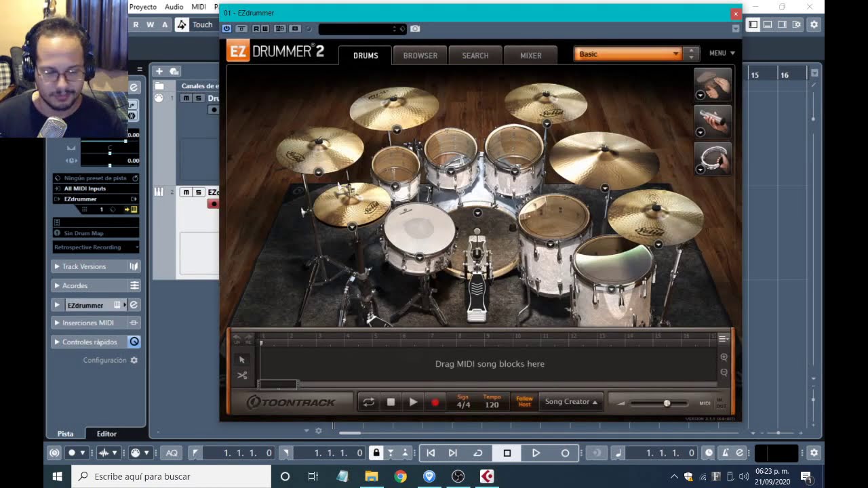Image resolution: width=868 pixels, height=488 pixels.
Task: Toggle global Write automation W button
Action: coord(150,24)
